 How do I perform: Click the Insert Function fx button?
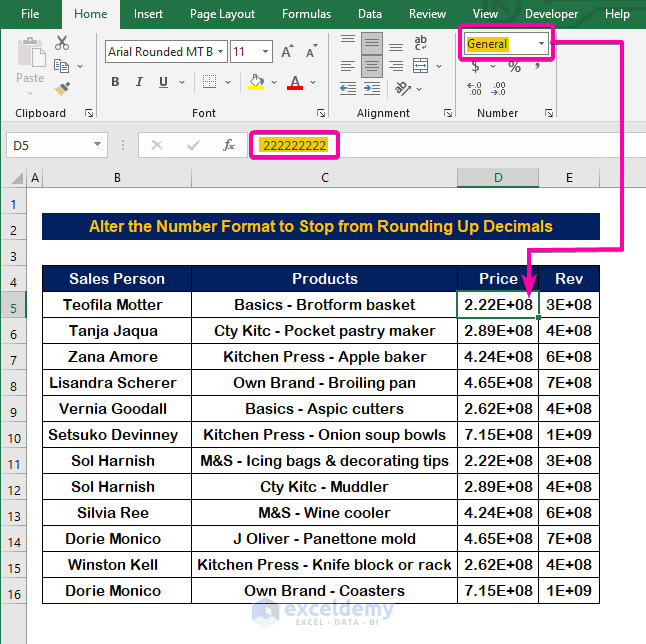[x=229, y=145]
